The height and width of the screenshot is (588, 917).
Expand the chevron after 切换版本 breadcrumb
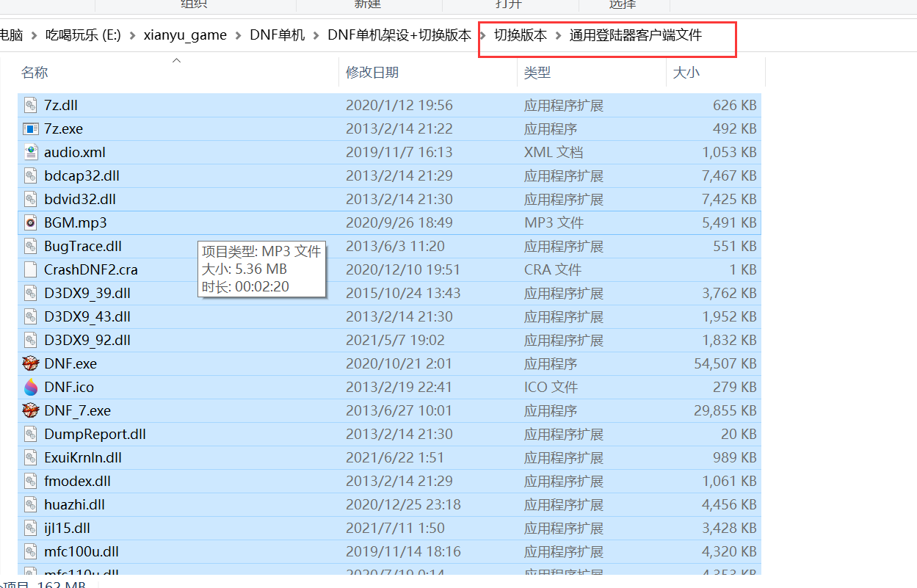point(559,35)
